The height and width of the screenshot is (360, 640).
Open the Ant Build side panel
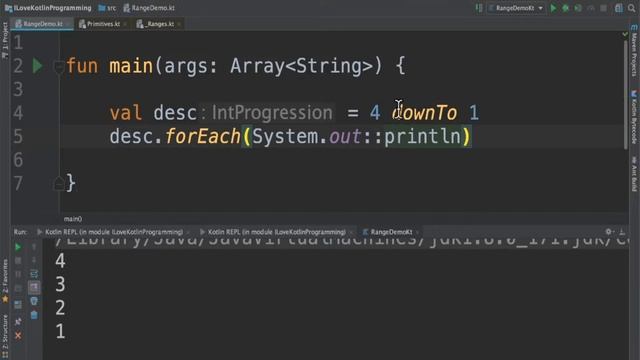(634, 174)
